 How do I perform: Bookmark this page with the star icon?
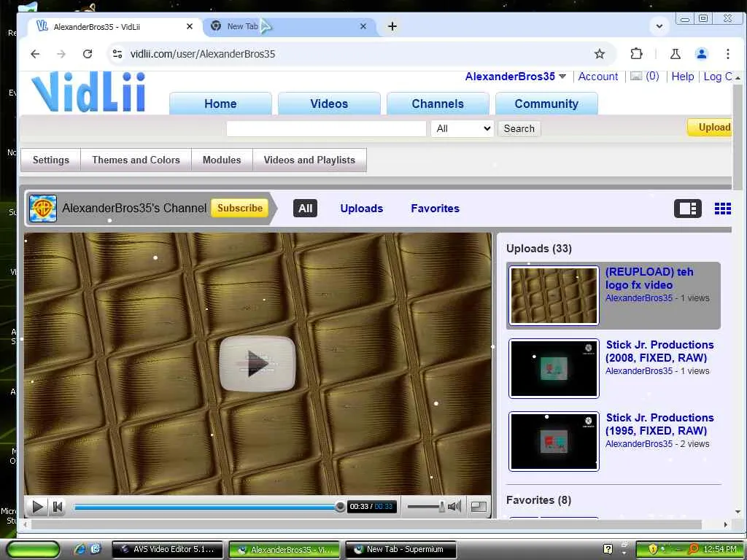click(x=600, y=54)
